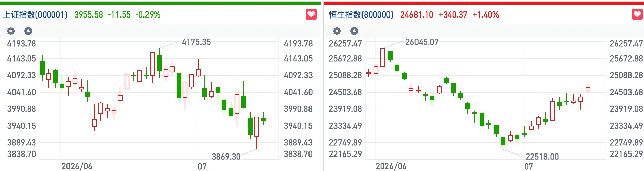The height and width of the screenshot is (171, 644).
Task: Select 上证指数 current price 3955.58
Action: (88, 15)
